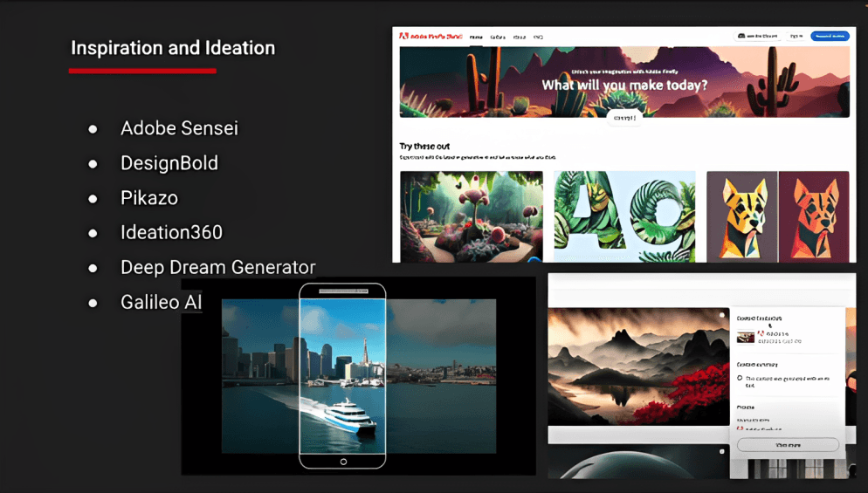
Task: Open the geometric dogs thumbnail
Action: click(x=778, y=216)
